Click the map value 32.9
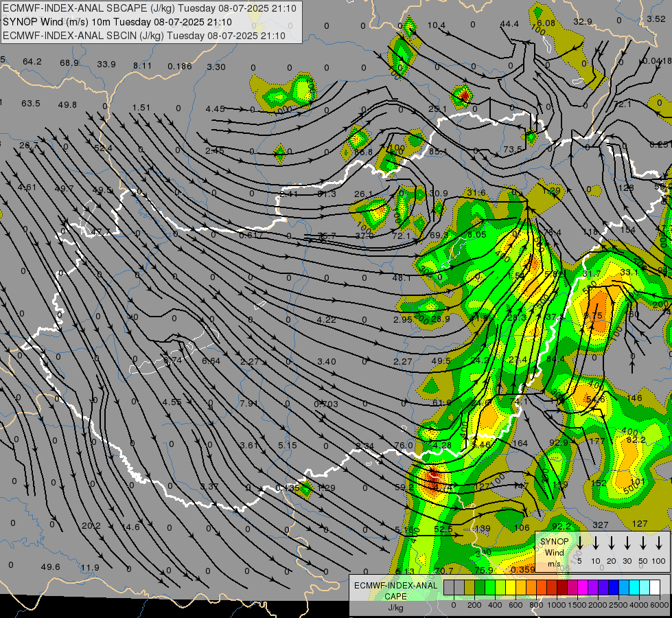Image resolution: width=672 pixels, height=618 pixels. coord(583,21)
